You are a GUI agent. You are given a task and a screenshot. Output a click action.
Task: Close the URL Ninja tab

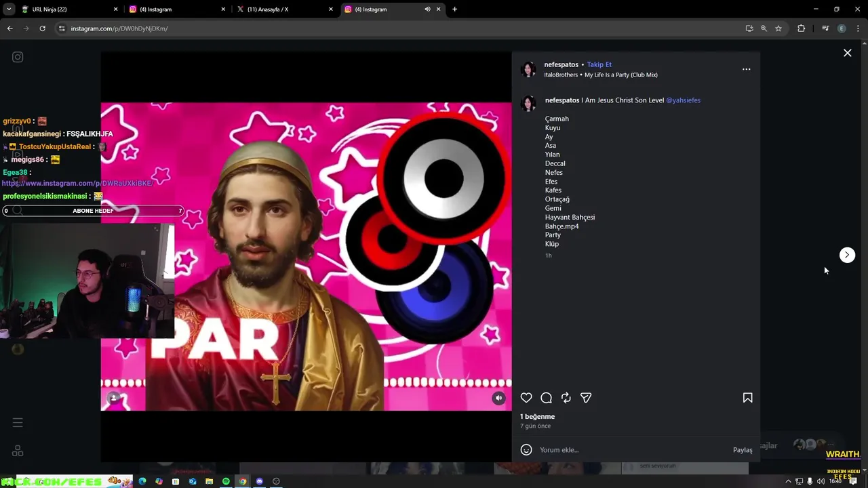[115, 9]
